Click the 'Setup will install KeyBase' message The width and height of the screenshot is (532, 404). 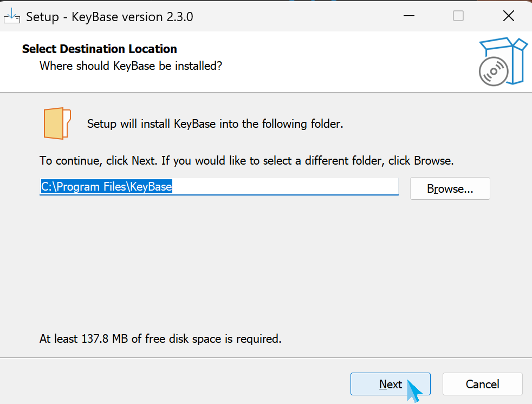215,123
